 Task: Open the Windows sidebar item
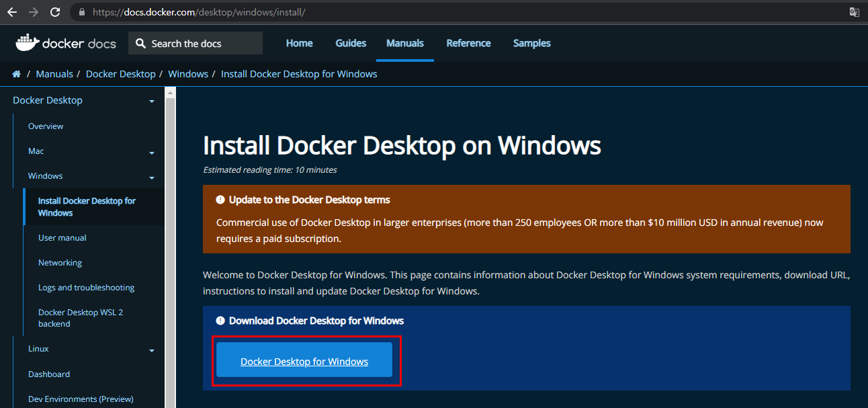pyautogui.click(x=45, y=176)
